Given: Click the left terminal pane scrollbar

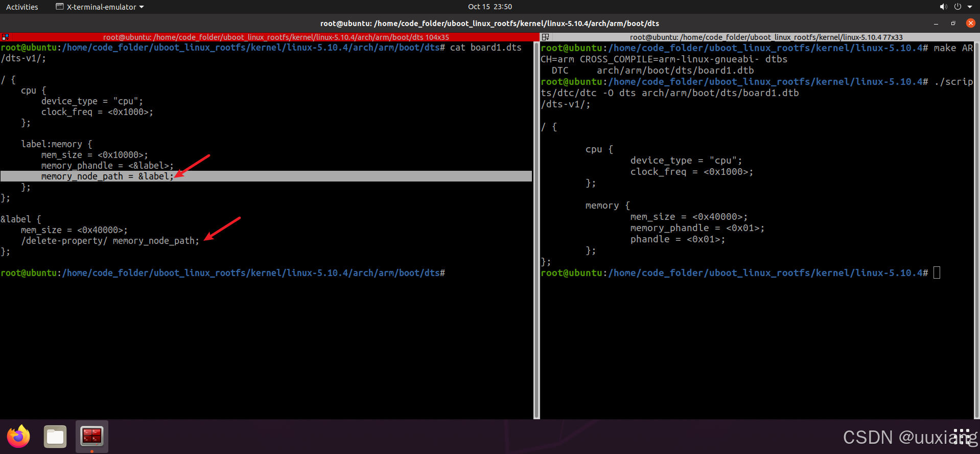Looking at the screenshot, I should (536, 230).
